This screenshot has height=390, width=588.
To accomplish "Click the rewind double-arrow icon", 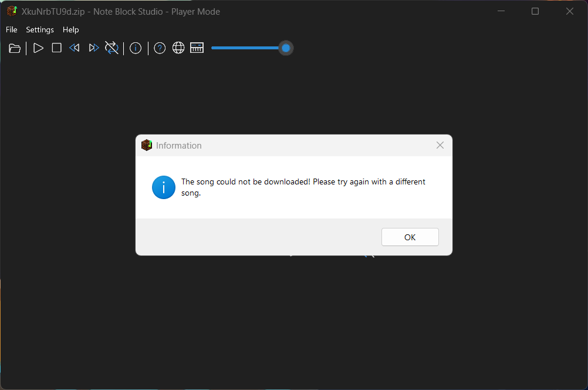I will [x=75, y=48].
